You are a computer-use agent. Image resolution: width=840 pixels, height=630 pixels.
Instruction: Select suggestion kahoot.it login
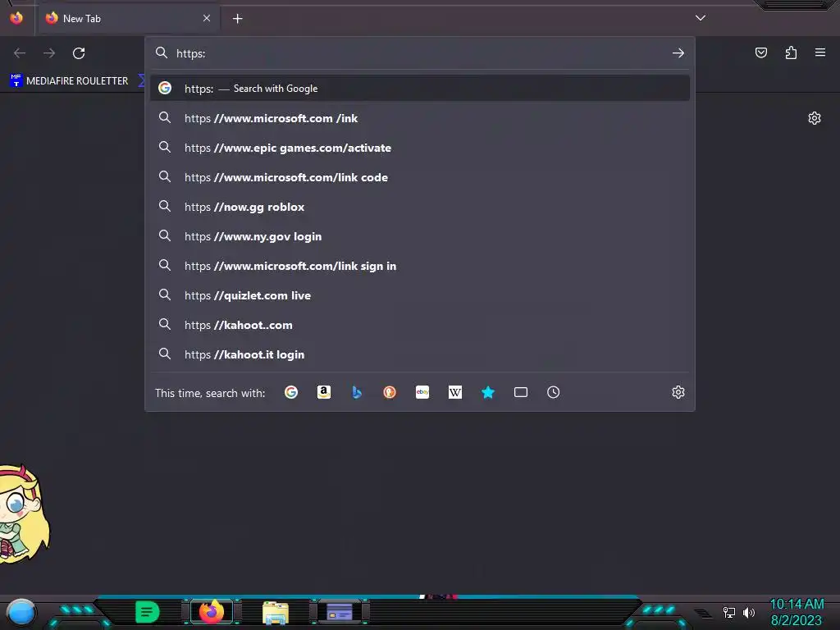(420, 354)
